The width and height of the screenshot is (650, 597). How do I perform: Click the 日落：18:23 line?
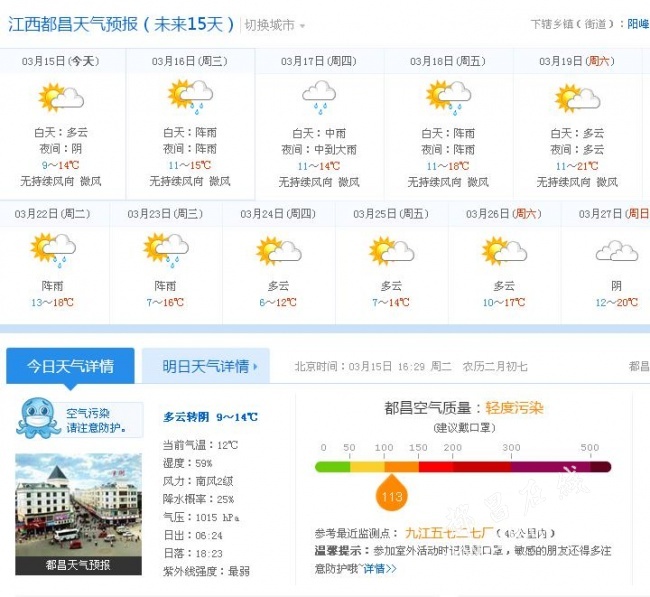[193, 553]
